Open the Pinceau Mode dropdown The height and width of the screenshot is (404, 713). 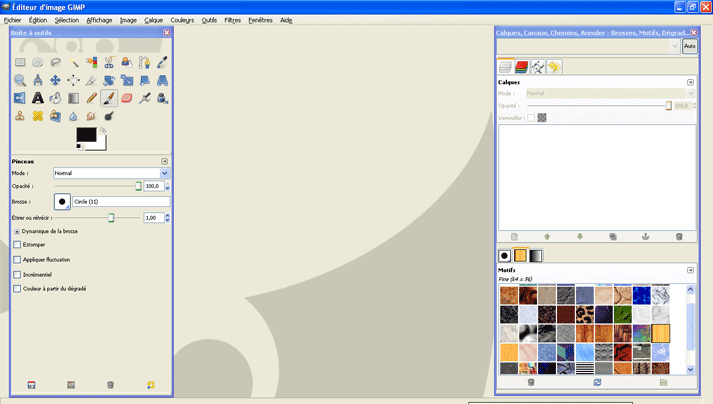pyautogui.click(x=111, y=173)
